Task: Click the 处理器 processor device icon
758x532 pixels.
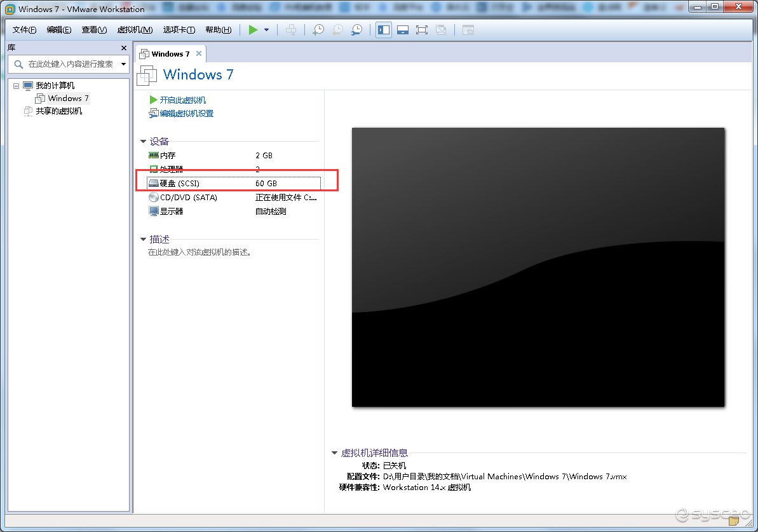Action: pyautogui.click(x=154, y=168)
